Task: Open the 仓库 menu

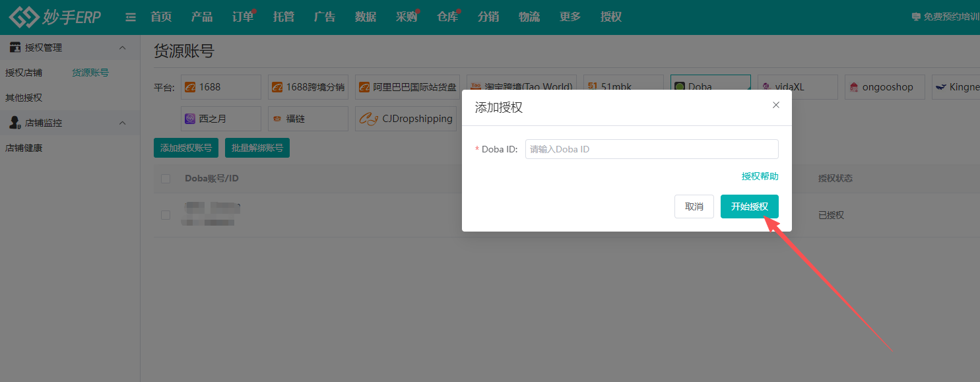Action: (447, 17)
